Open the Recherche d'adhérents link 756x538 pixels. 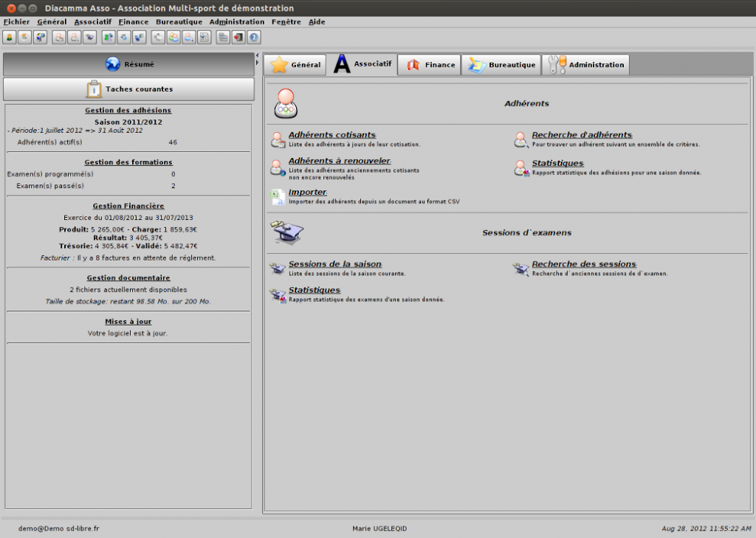[x=582, y=135]
